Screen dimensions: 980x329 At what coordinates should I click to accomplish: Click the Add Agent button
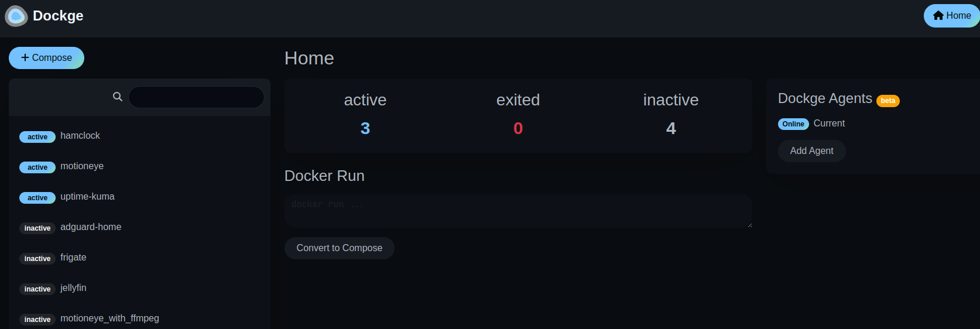pyautogui.click(x=811, y=151)
